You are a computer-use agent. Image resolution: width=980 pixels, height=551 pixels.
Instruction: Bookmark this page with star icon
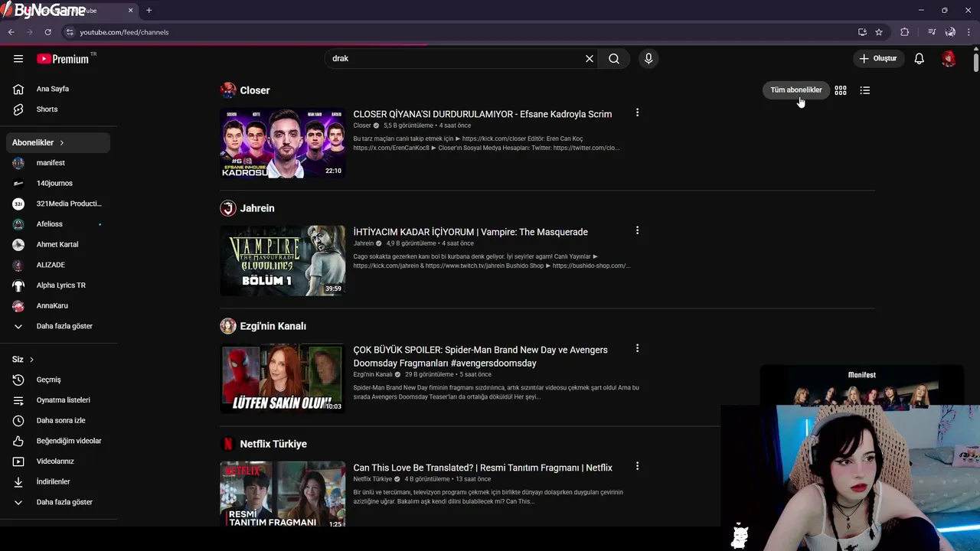pos(879,32)
